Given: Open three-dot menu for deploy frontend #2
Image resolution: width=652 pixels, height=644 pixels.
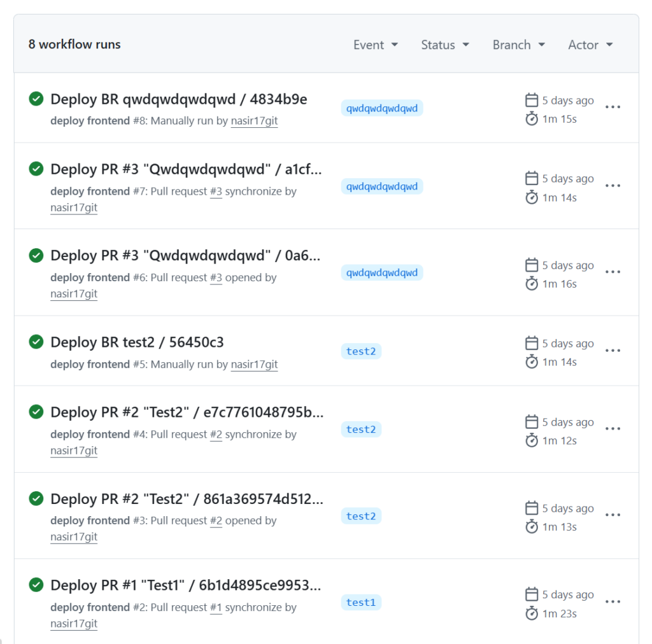Looking at the screenshot, I should coord(613,601).
